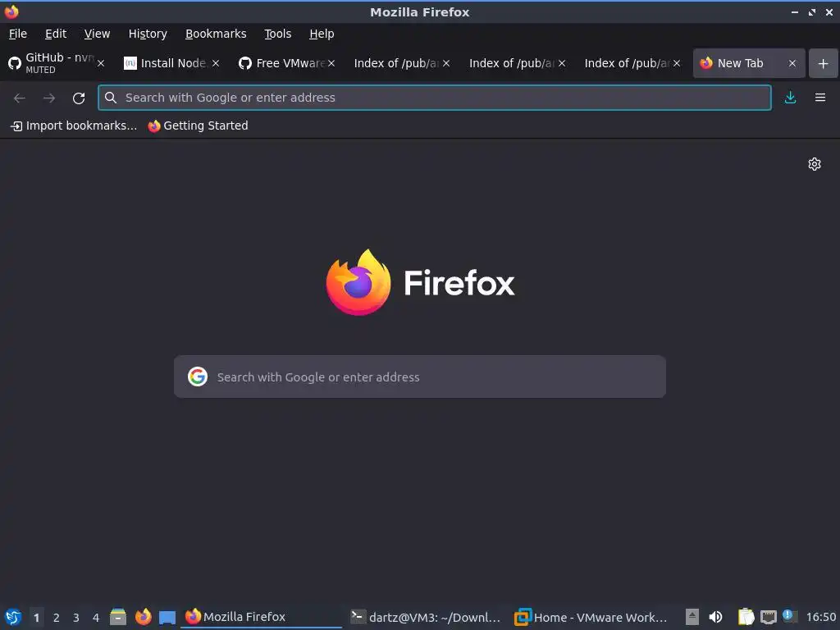Open the History menu
The height and width of the screenshot is (630, 840).
pos(148,34)
